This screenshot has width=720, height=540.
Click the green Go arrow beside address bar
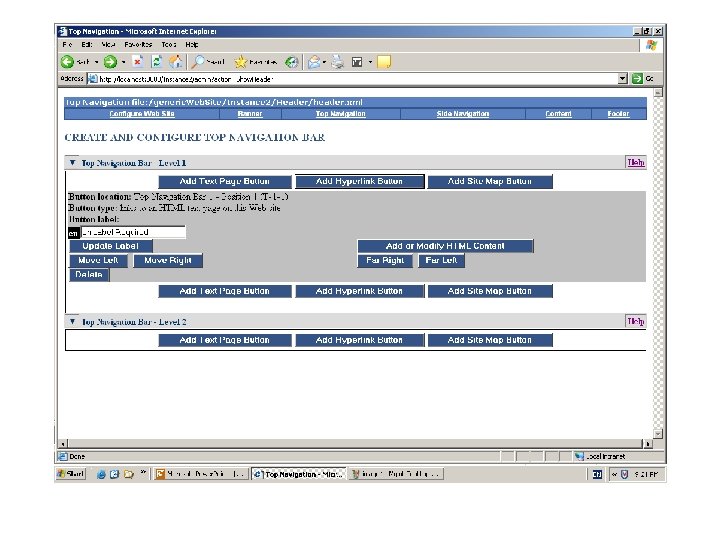tap(637, 79)
